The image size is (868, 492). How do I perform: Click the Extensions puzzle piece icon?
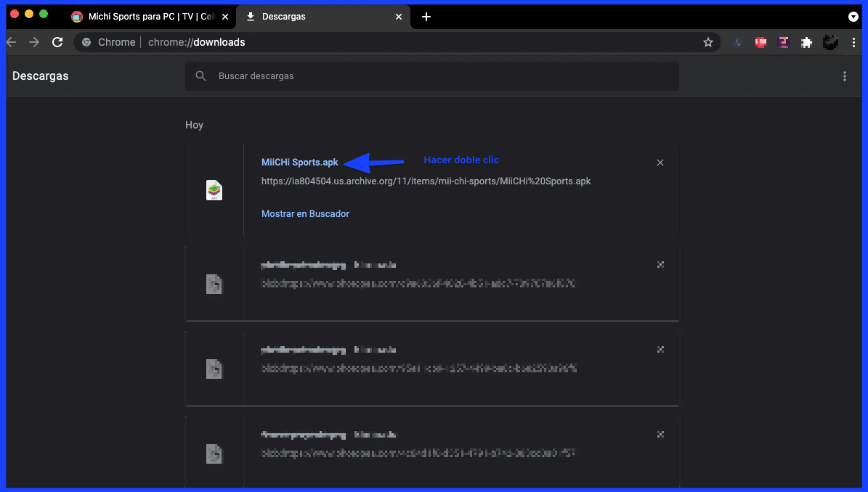[806, 42]
